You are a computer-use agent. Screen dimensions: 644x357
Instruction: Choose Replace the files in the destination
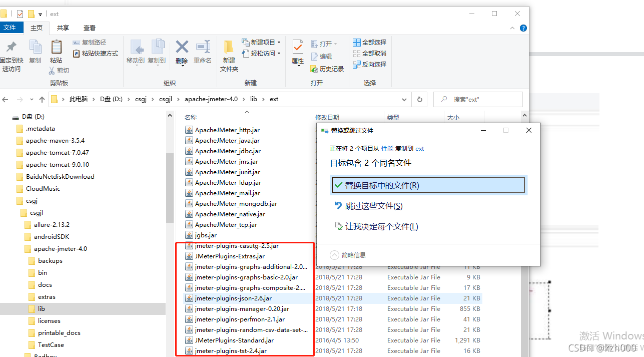click(x=428, y=185)
